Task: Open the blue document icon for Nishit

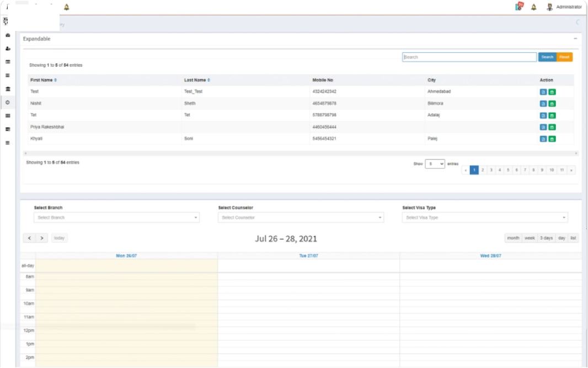Action: pyautogui.click(x=543, y=104)
